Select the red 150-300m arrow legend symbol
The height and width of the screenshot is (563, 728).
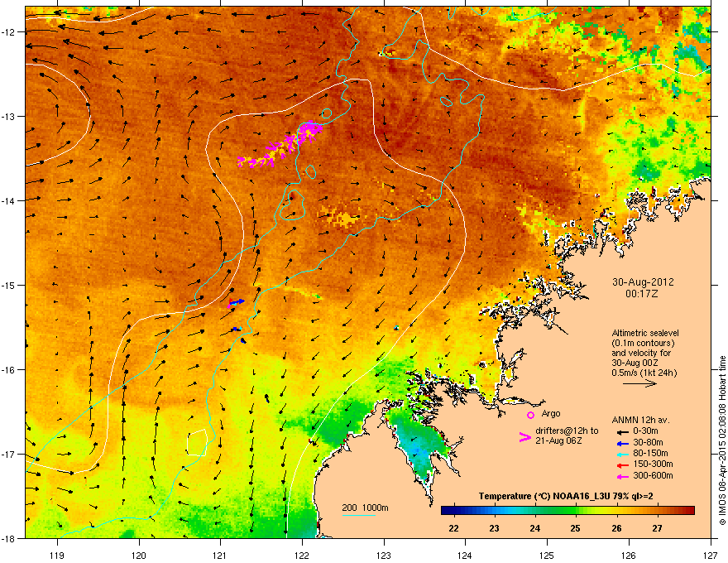(622, 465)
